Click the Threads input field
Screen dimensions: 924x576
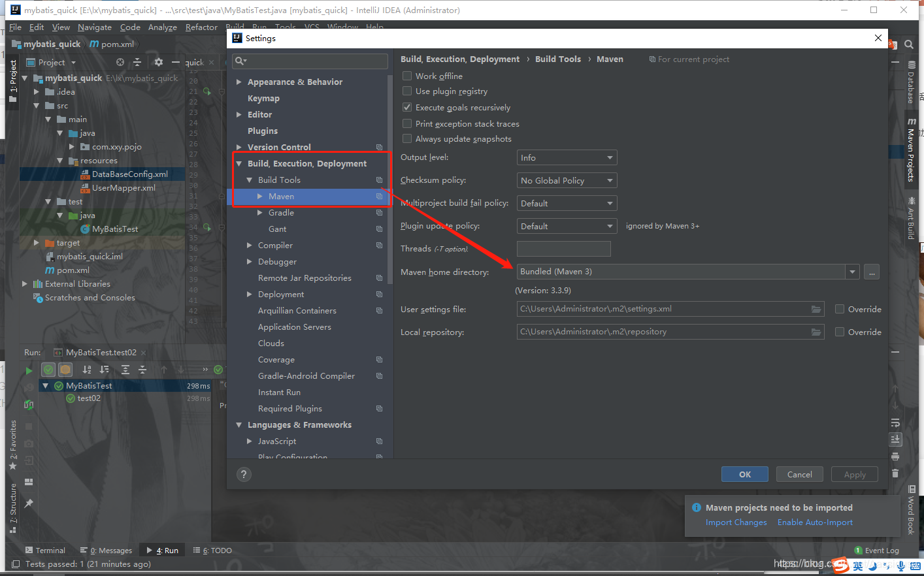pos(564,249)
